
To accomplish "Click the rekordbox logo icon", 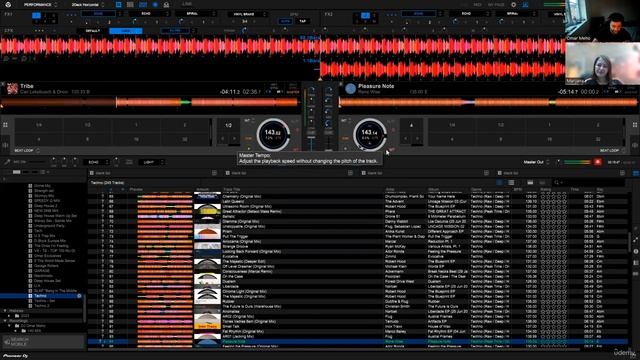I will point(8,4).
